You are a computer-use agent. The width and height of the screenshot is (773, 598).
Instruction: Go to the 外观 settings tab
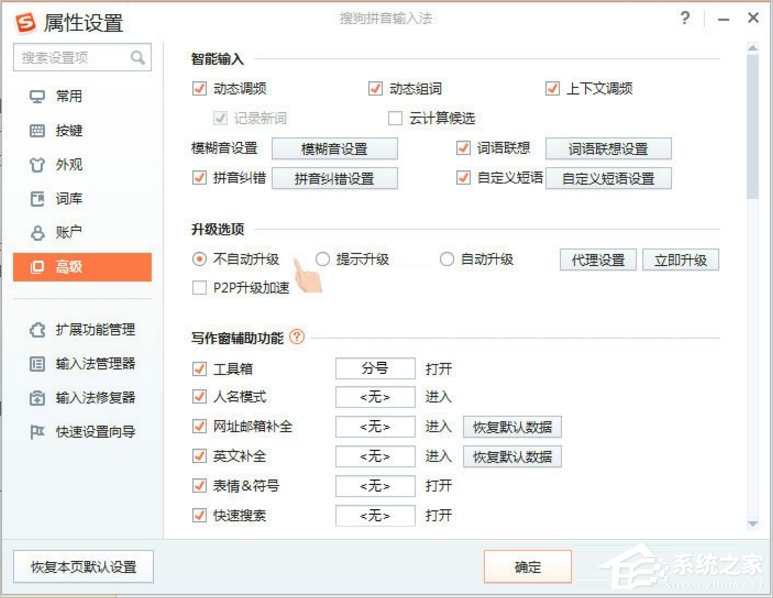click(x=82, y=165)
